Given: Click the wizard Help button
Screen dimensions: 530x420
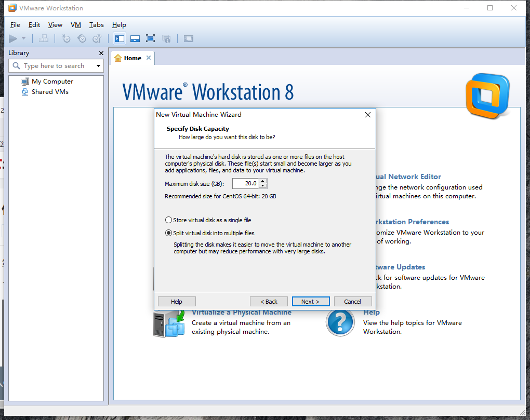Looking at the screenshot, I should click(x=177, y=302).
